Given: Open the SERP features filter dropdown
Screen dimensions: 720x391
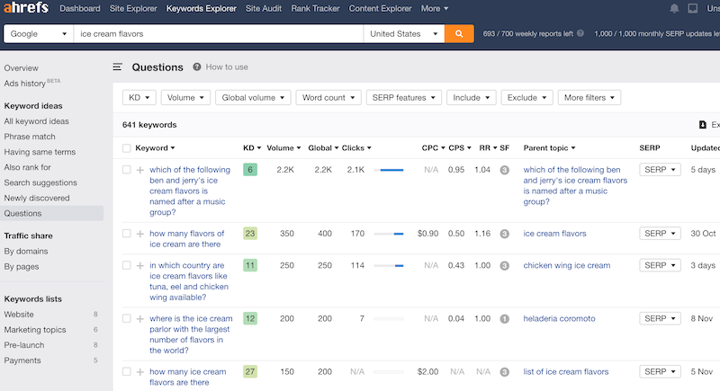Looking at the screenshot, I should coord(404,97).
